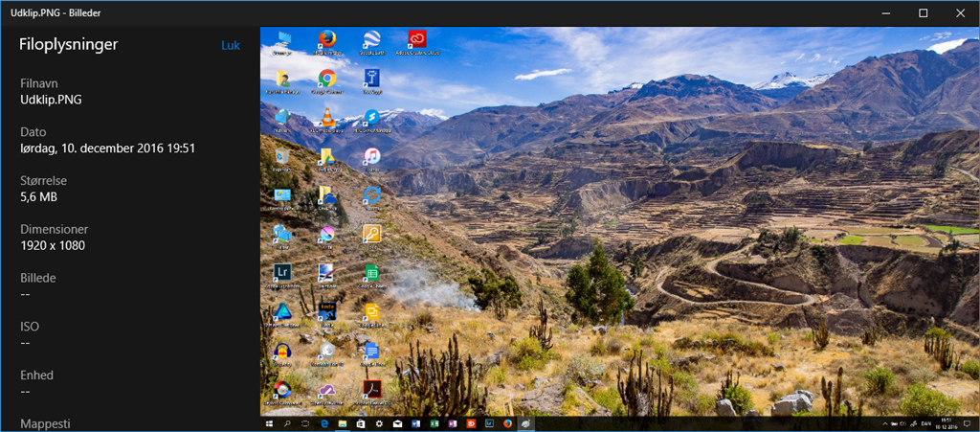Screen dimensions: 980x432
Task: Maximize the Billeder window
Action: click(x=924, y=13)
